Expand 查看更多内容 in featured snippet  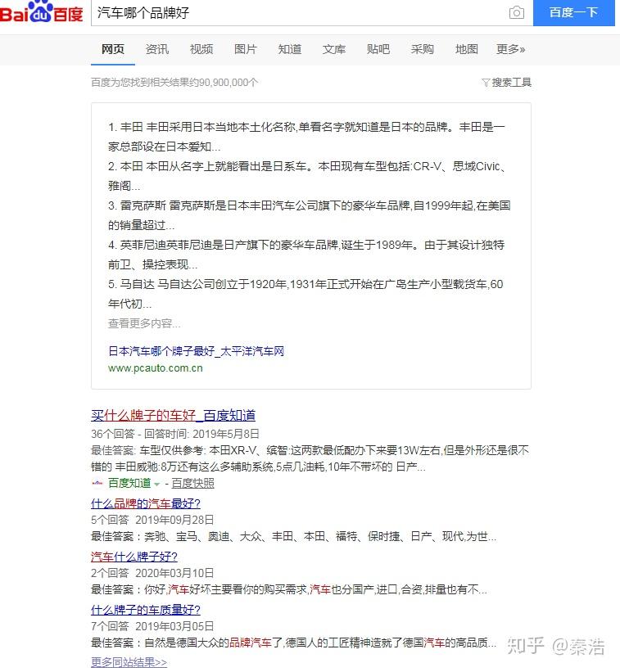click(x=144, y=323)
